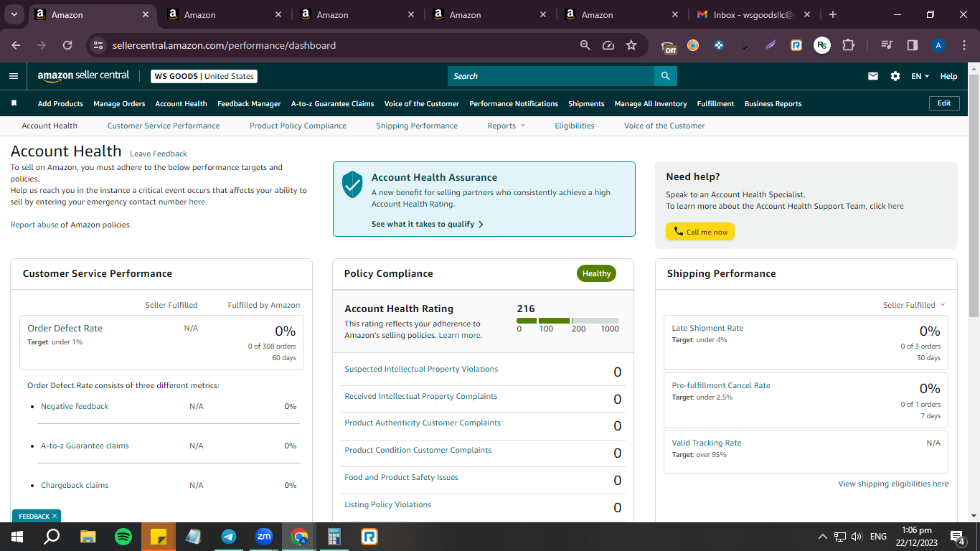Open Zoom from taskbar
The height and width of the screenshot is (551, 980).
click(x=264, y=537)
